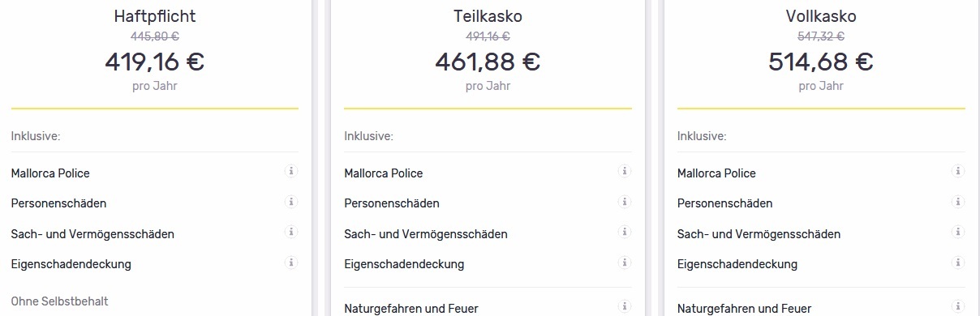Select the Vollkasko plan heading

click(821, 16)
